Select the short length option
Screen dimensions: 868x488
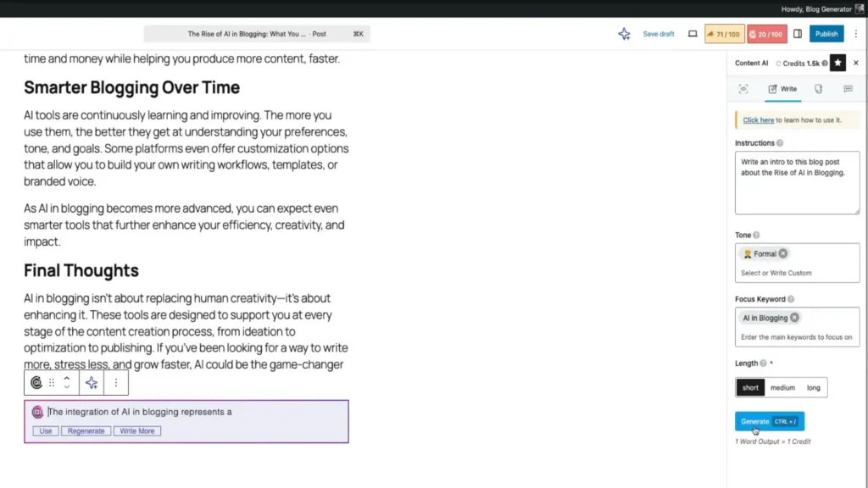tap(750, 388)
